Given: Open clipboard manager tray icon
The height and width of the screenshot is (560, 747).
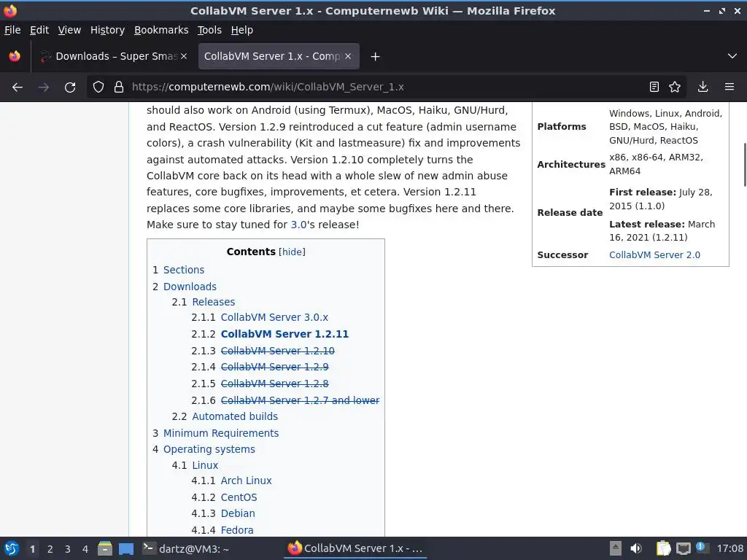Looking at the screenshot, I should pos(663,548).
